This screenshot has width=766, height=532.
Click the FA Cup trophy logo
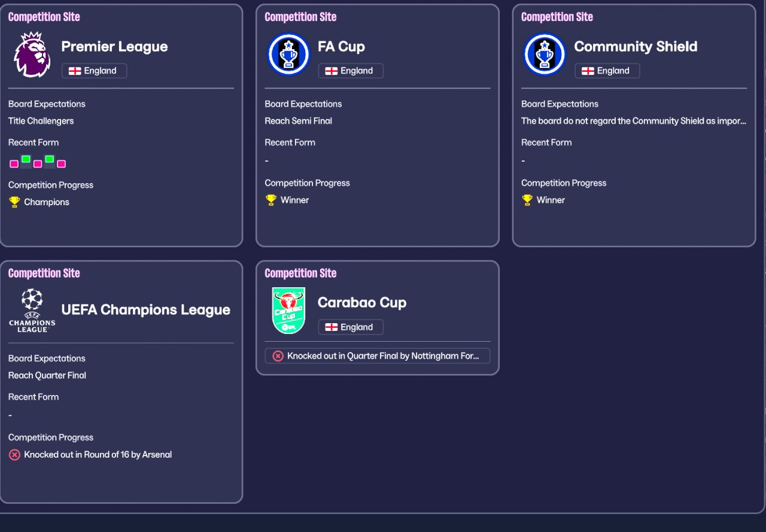coord(288,54)
